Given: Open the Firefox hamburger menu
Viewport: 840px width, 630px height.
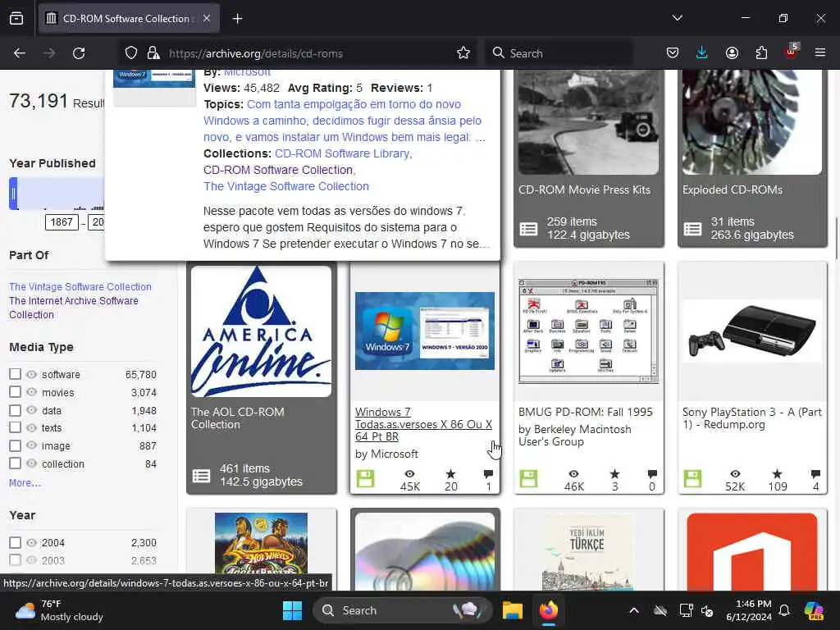Looking at the screenshot, I should pyautogui.click(x=820, y=53).
